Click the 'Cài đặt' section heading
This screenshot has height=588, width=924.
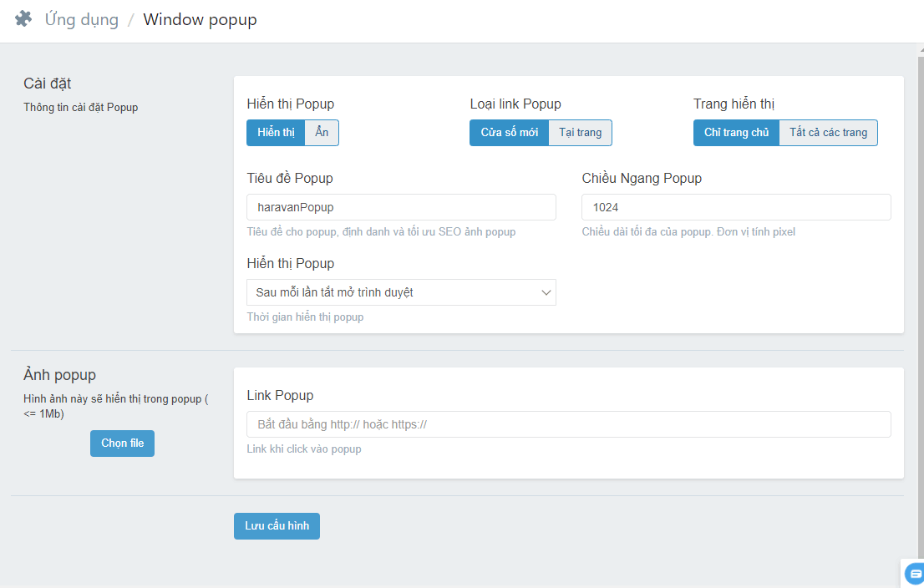point(48,84)
